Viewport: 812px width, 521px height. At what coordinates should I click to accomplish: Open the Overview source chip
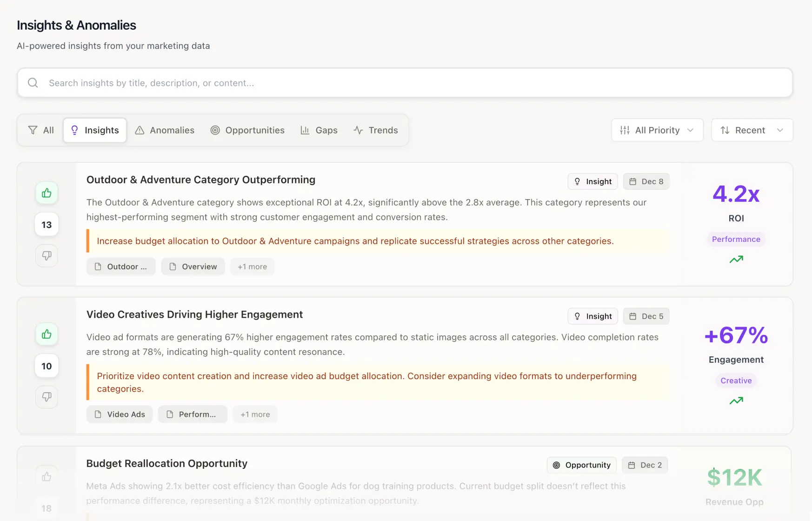193,267
